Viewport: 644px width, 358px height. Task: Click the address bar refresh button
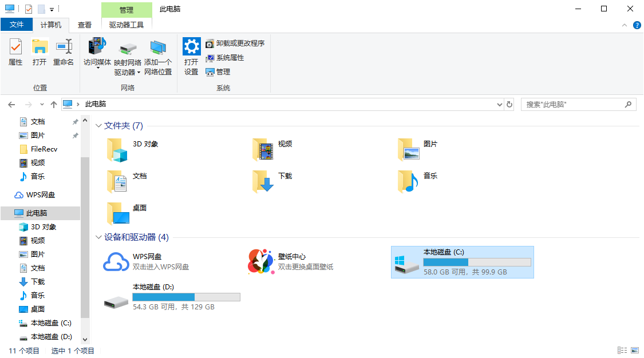[509, 104]
